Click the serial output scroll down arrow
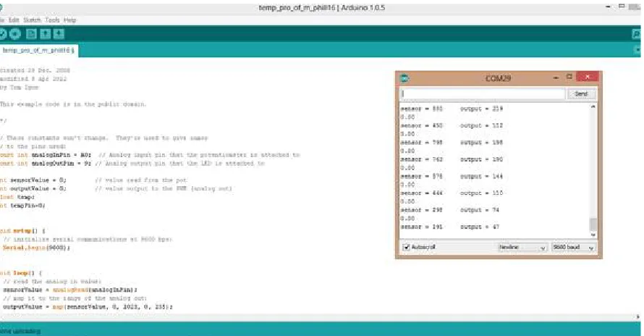This screenshot has height=336, width=644. (593, 235)
